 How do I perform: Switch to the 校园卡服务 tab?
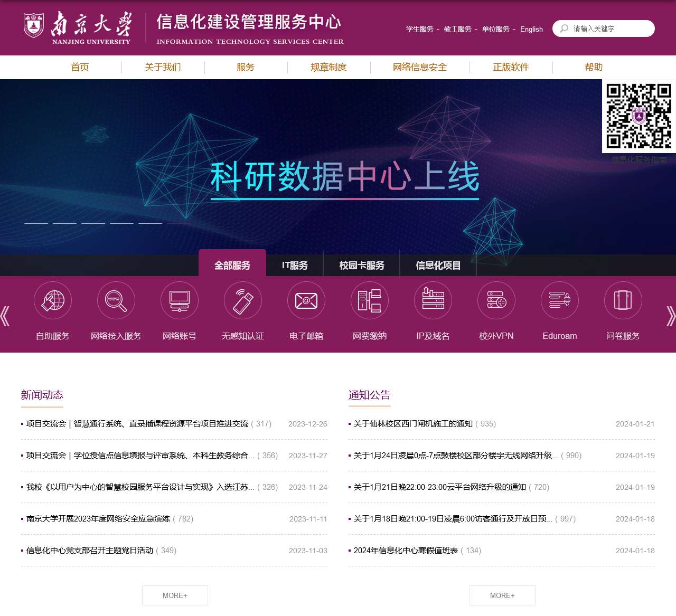[361, 264]
